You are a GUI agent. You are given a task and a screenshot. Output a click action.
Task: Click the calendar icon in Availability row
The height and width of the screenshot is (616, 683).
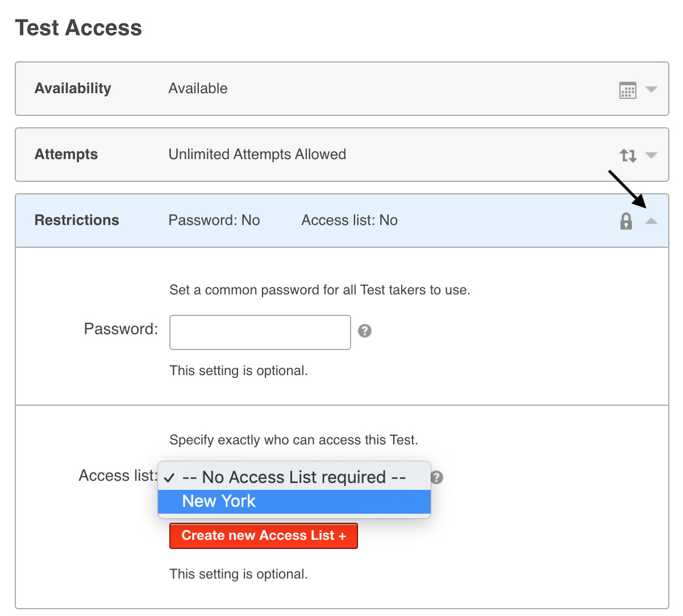click(x=627, y=90)
